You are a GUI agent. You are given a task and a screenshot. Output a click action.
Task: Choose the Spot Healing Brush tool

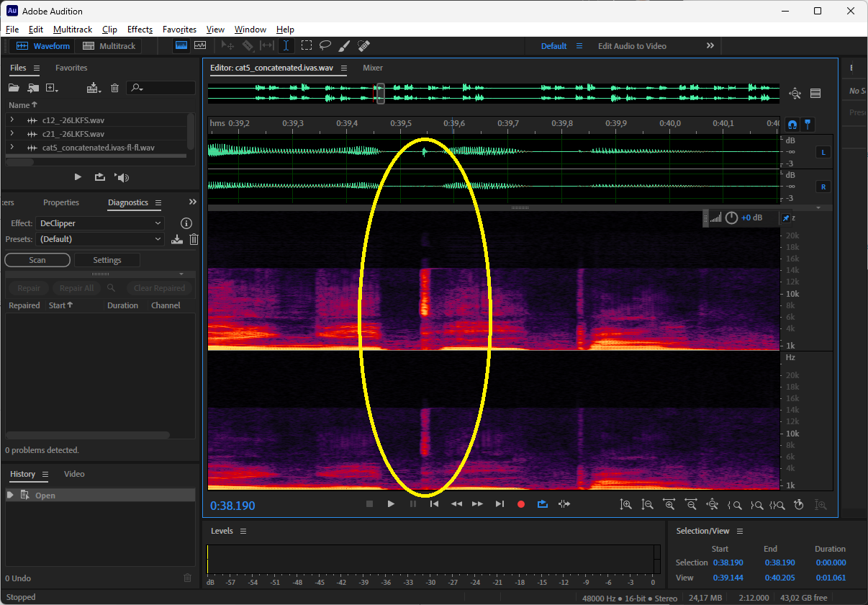(x=363, y=45)
